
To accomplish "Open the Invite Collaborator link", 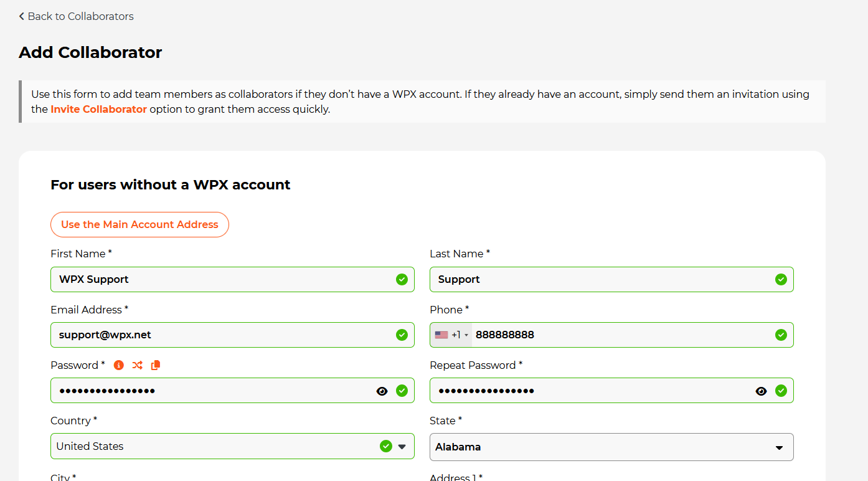I will tap(98, 109).
